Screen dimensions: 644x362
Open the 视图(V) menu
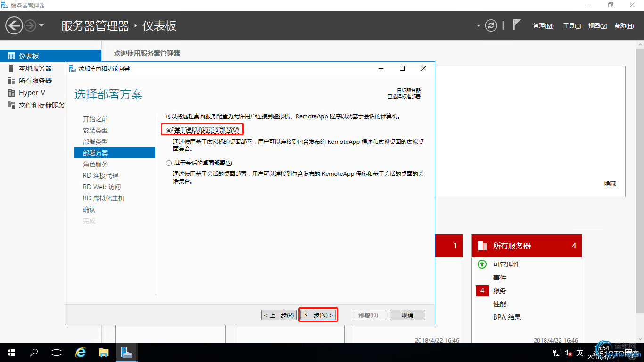click(598, 26)
